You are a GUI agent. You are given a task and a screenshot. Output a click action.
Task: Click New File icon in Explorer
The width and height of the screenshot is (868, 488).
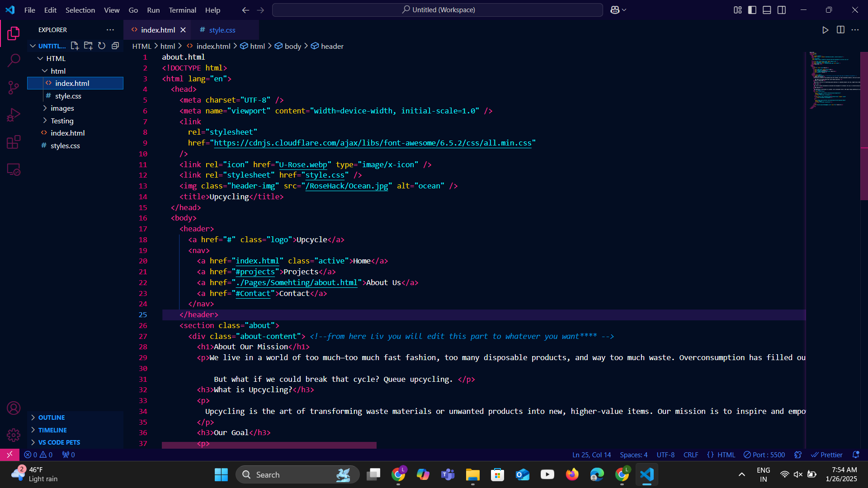point(75,46)
